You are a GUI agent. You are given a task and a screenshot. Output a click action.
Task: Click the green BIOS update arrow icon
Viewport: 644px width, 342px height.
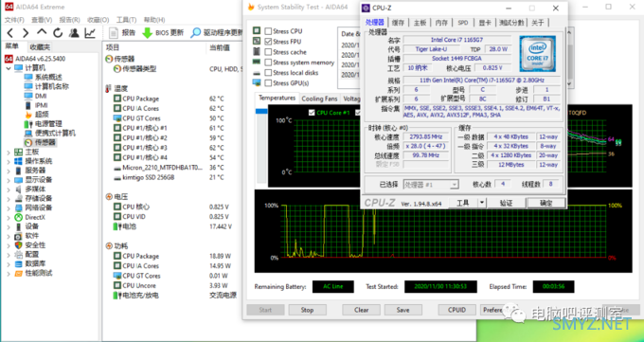[147, 33]
